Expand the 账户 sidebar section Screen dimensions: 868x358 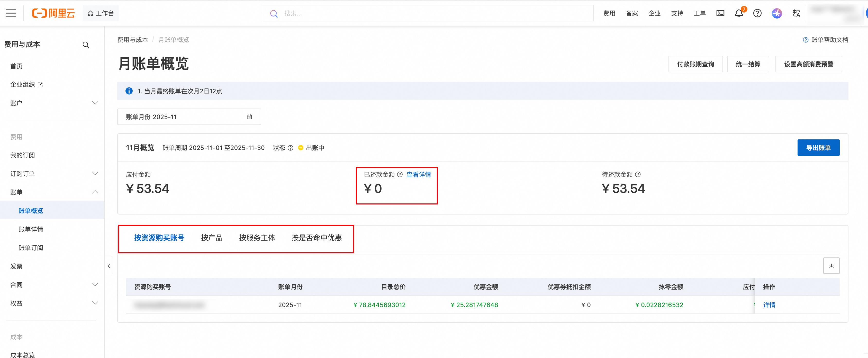(x=95, y=103)
